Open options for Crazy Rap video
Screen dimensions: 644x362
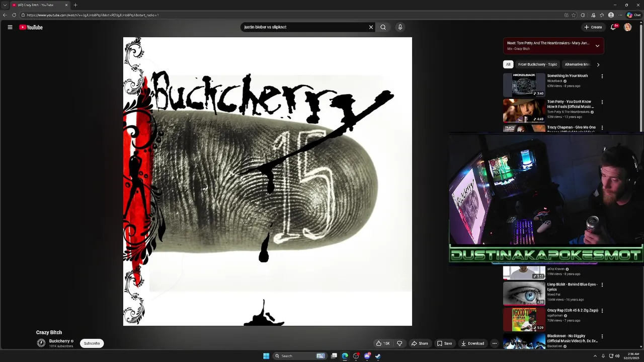click(x=602, y=311)
